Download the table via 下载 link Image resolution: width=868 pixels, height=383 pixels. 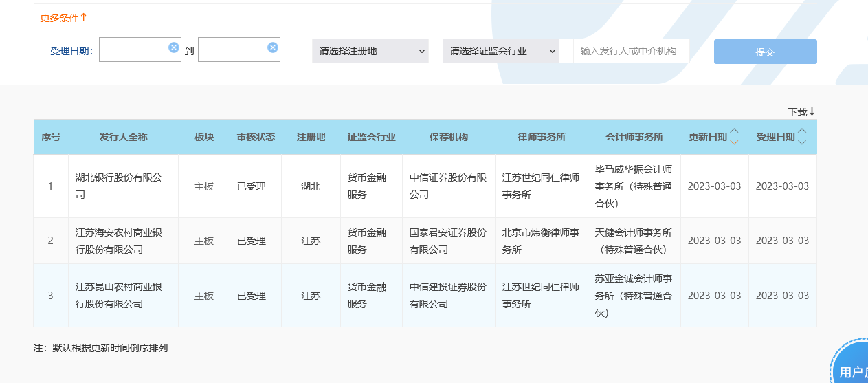point(801,111)
